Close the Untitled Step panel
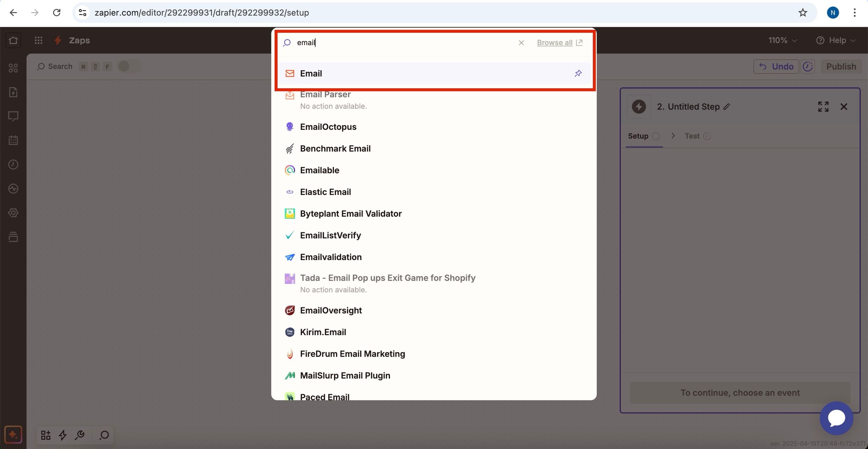Viewport: 868px width, 449px height. (x=844, y=107)
